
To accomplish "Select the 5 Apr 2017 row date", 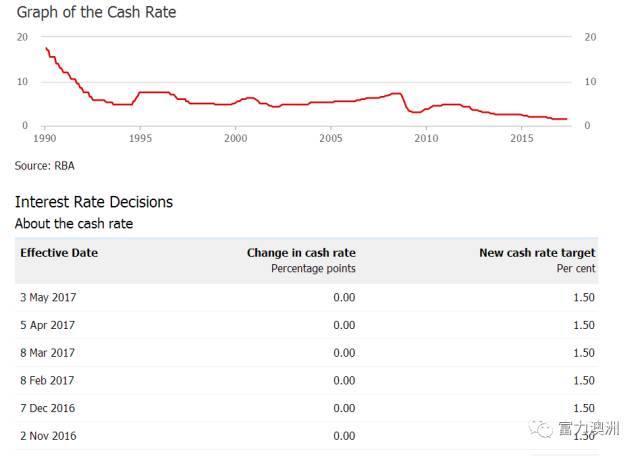I will (47, 325).
